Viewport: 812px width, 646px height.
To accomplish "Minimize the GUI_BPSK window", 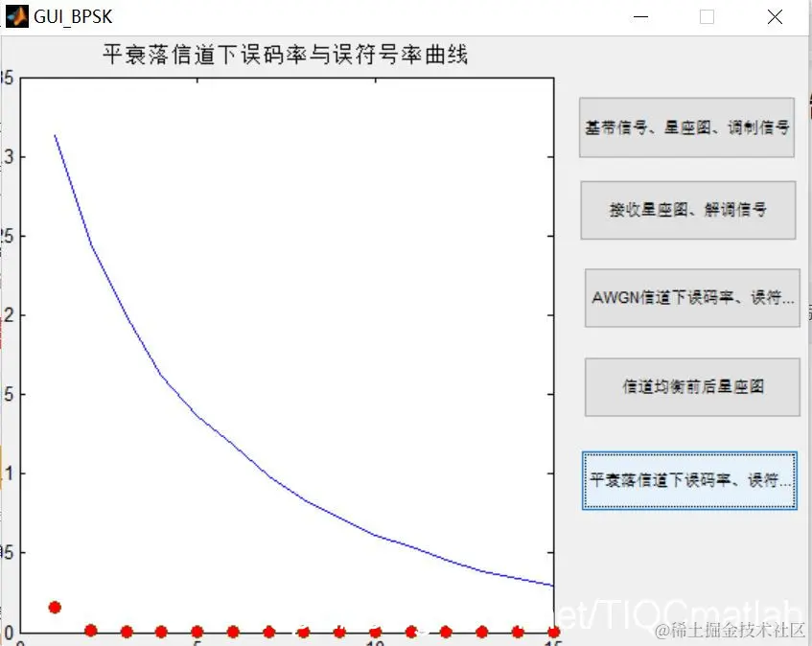I will 639,16.
